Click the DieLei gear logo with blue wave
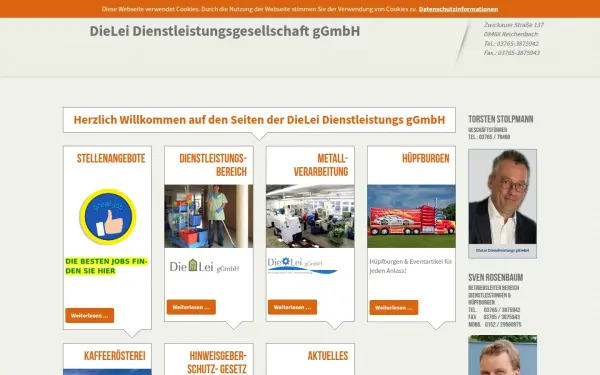 (302, 266)
